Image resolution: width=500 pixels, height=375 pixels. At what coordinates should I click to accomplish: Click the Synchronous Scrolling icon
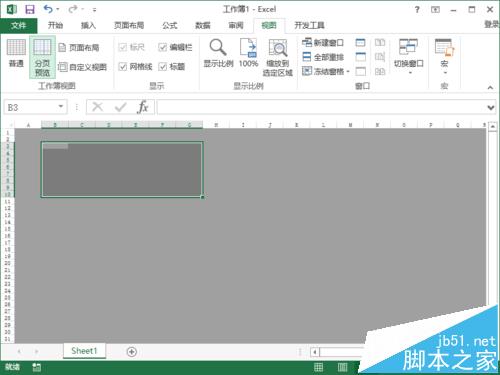click(380, 57)
